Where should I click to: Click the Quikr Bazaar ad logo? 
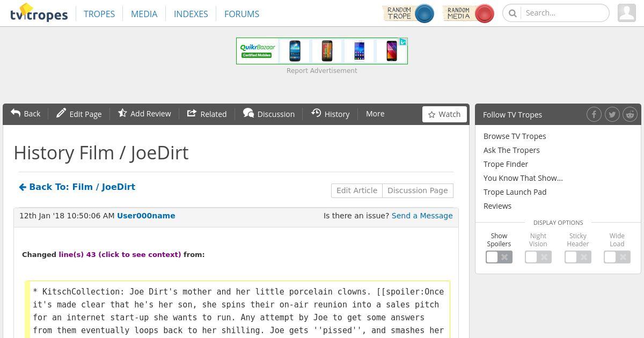tap(257, 51)
